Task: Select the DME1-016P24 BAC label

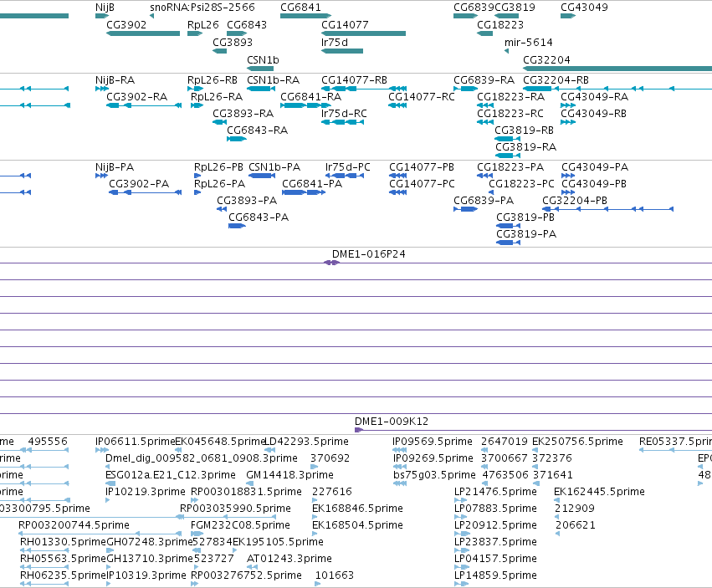Action: pos(369,255)
